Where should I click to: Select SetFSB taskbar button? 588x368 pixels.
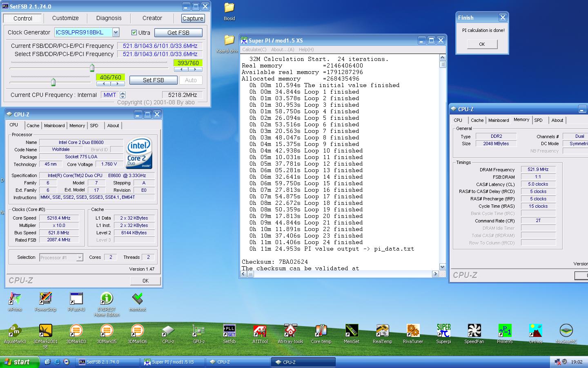(x=108, y=362)
